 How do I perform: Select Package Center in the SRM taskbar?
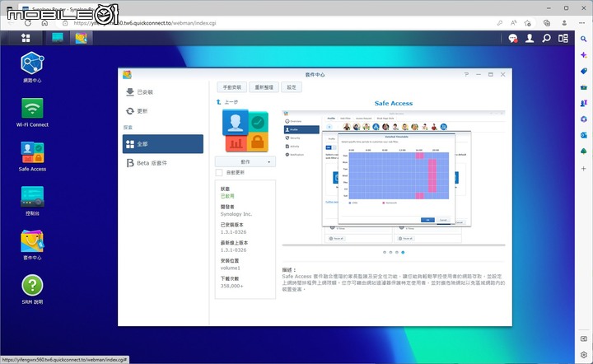pyautogui.click(x=81, y=38)
